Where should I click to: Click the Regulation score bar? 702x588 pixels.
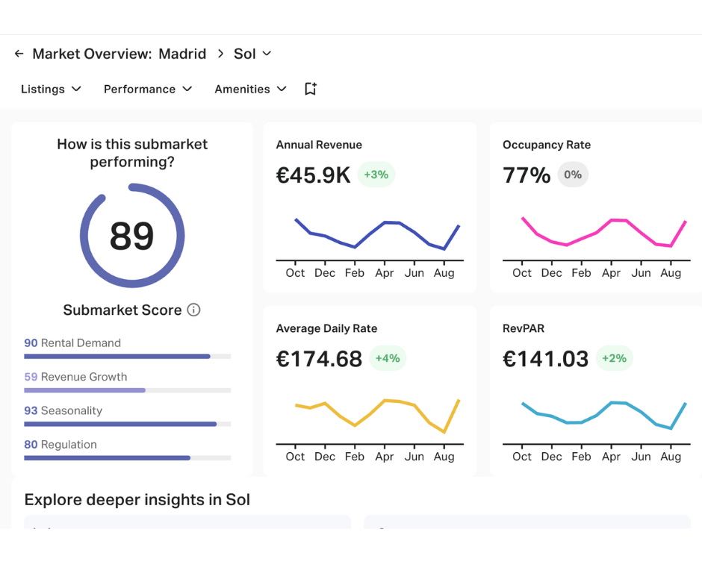coord(127,457)
